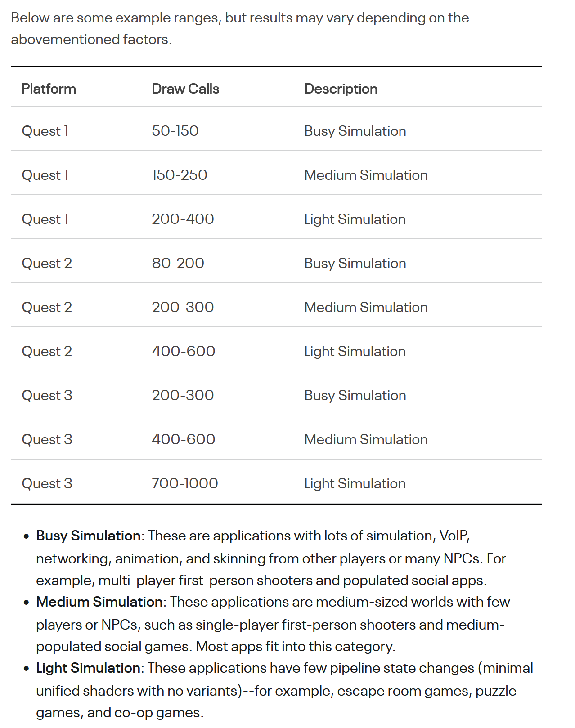
Task: Click the 80-200 draw calls cell
Action: 178,263
